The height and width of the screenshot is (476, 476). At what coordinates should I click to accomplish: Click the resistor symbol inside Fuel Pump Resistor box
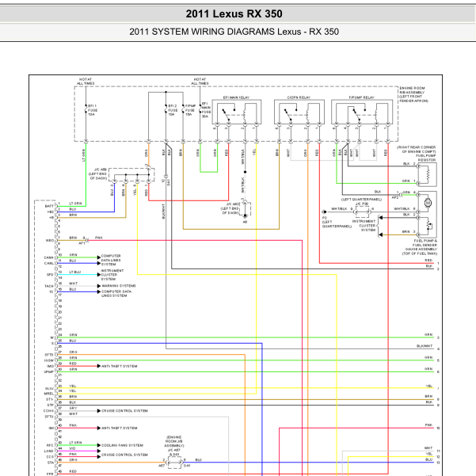pos(428,174)
